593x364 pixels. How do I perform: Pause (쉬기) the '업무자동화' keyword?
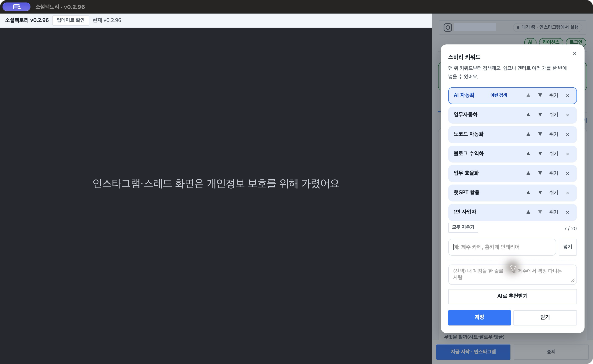(x=553, y=115)
